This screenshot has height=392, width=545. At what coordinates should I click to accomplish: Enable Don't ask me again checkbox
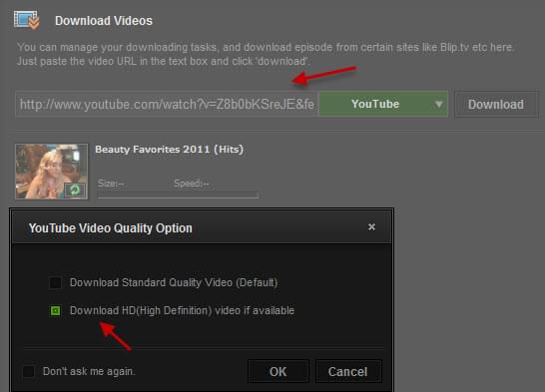[x=29, y=371]
